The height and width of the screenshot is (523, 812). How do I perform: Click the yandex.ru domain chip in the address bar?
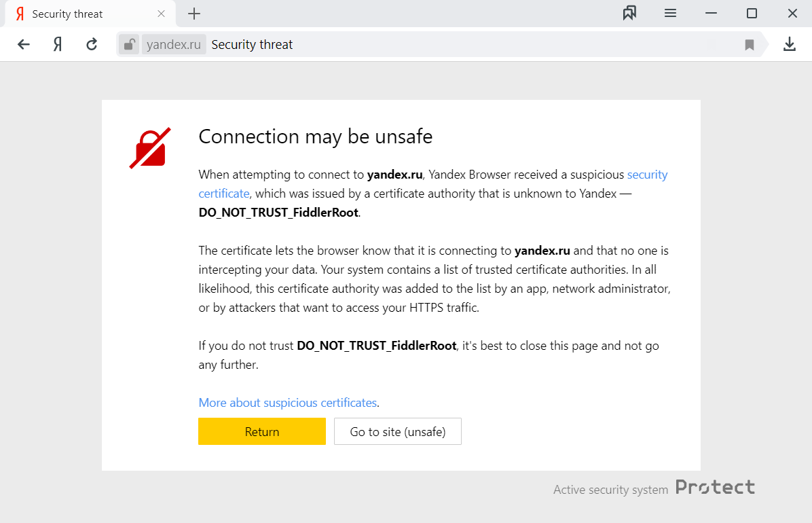coord(174,45)
